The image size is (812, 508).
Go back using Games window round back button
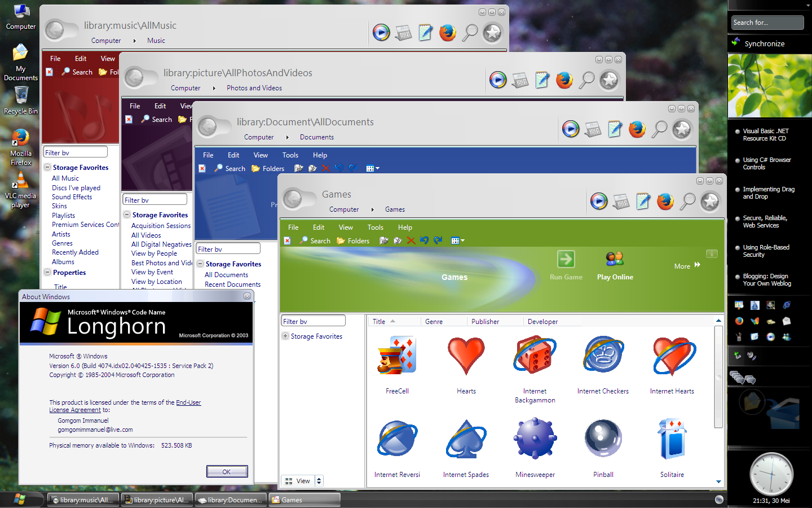point(293,199)
